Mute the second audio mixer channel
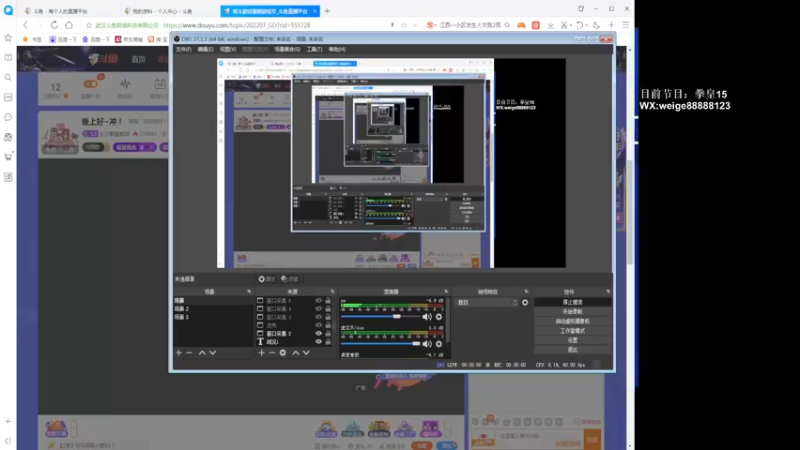 click(x=427, y=344)
